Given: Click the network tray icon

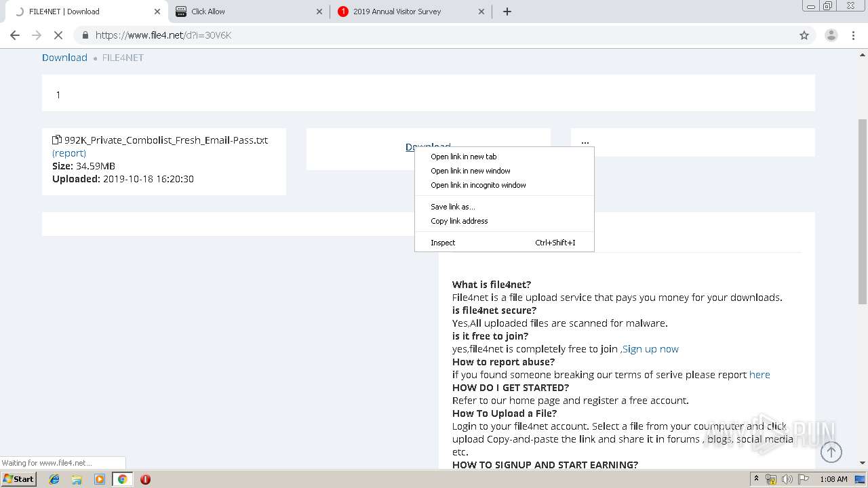Looking at the screenshot, I should [771, 479].
